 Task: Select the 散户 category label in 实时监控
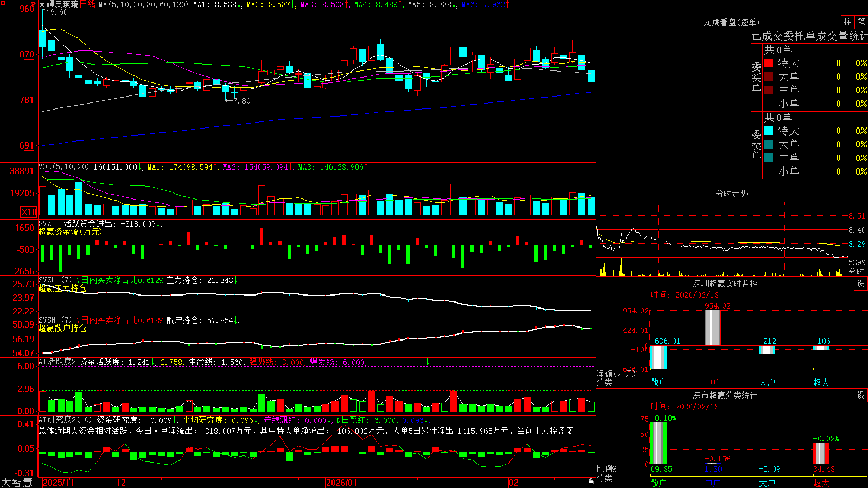click(x=659, y=382)
